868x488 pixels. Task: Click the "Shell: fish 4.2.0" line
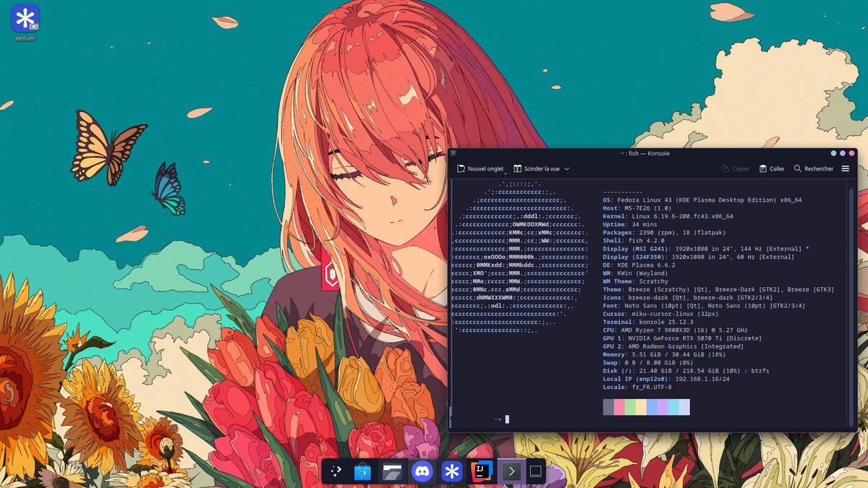[x=634, y=241]
